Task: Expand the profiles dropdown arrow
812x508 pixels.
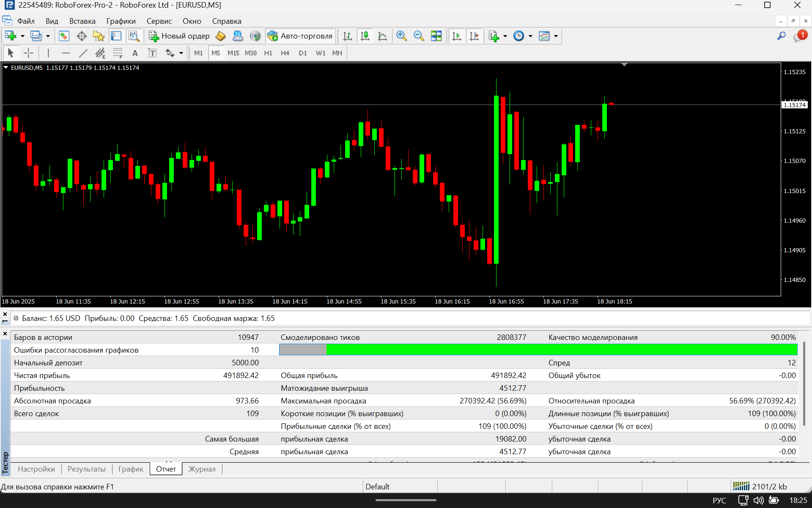Action: pos(48,36)
